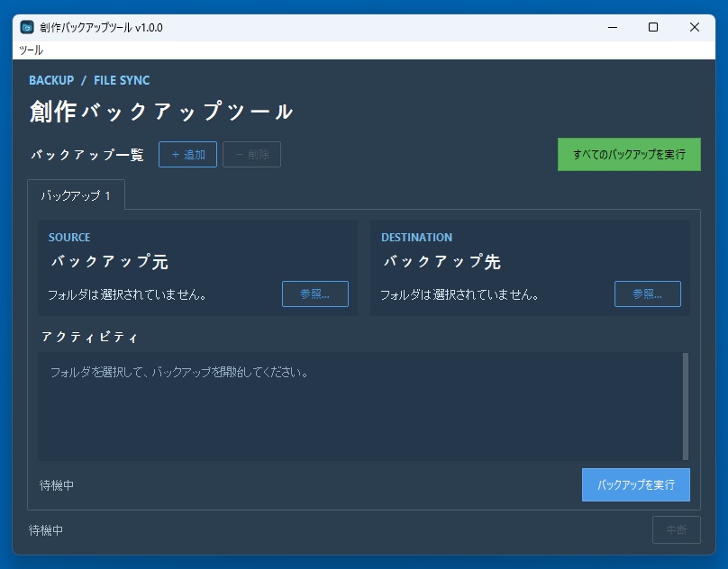Click the 中断 button

pos(677,530)
